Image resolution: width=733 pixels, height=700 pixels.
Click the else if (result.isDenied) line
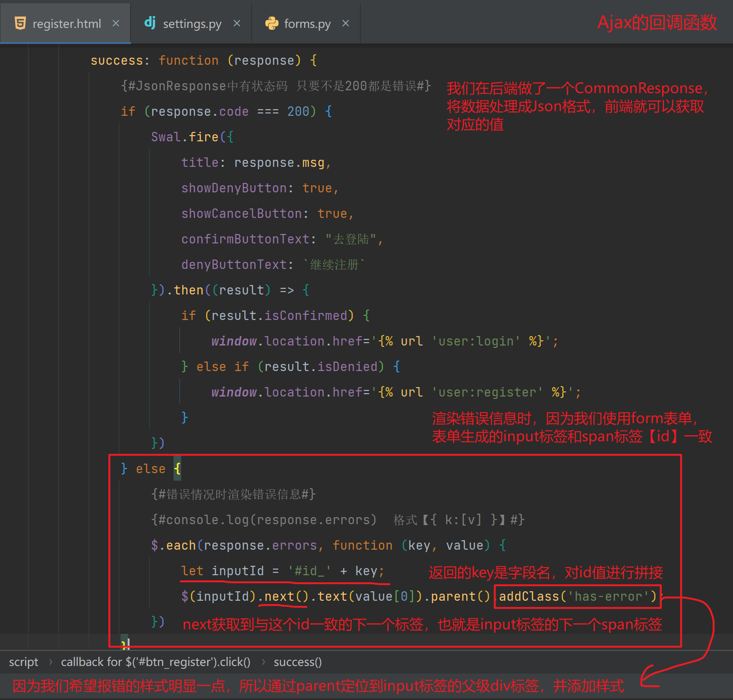(291, 367)
